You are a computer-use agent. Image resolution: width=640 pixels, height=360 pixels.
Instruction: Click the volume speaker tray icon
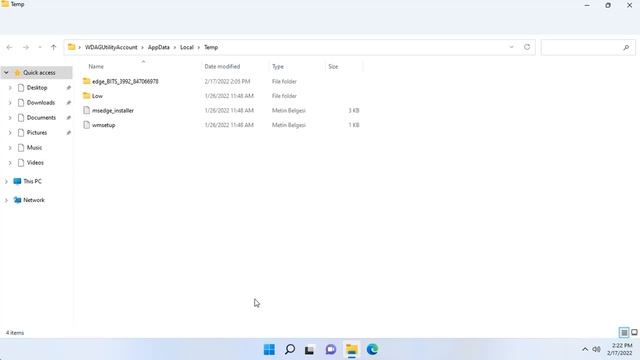tap(596, 349)
